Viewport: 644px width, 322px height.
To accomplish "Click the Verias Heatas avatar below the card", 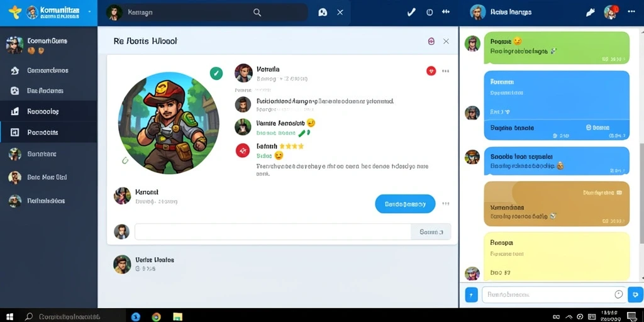I will (x=122, y=264).
